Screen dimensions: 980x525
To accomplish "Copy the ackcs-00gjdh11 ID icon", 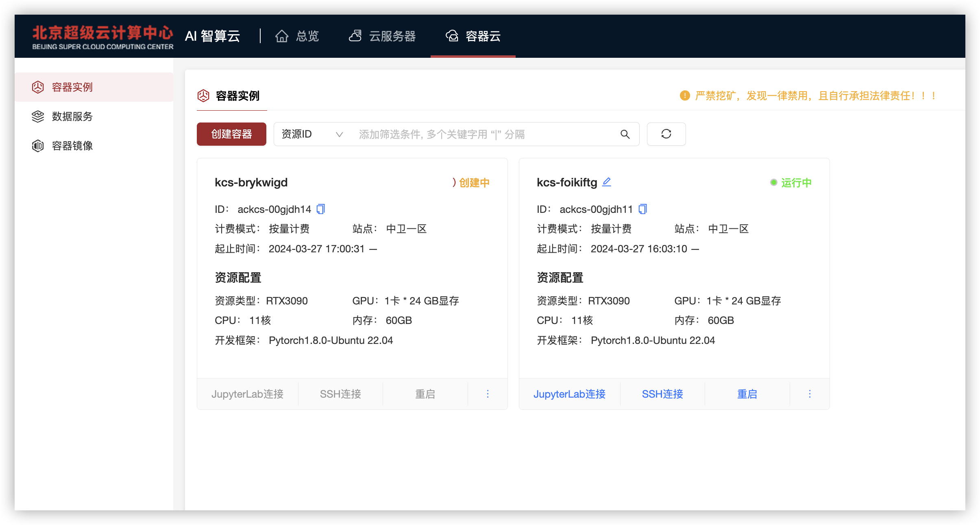I will point(643,209).
